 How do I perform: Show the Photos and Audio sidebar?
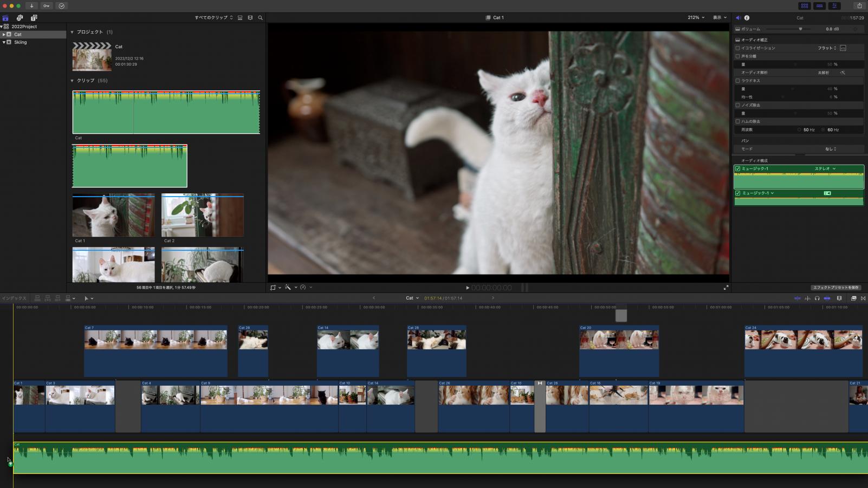pos(20,18)
